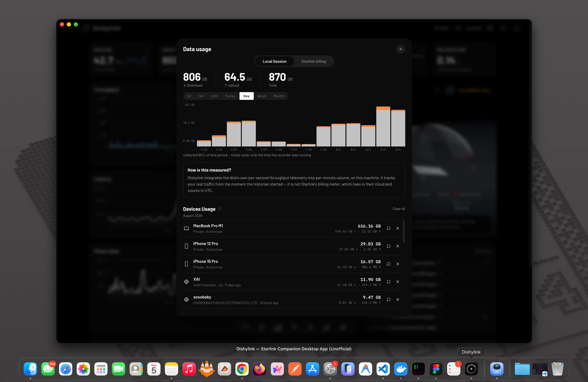This screenshot has height=382, width=588.
Task: Click the 8/5 bar in the usage chart
Action: pos(398,128)
